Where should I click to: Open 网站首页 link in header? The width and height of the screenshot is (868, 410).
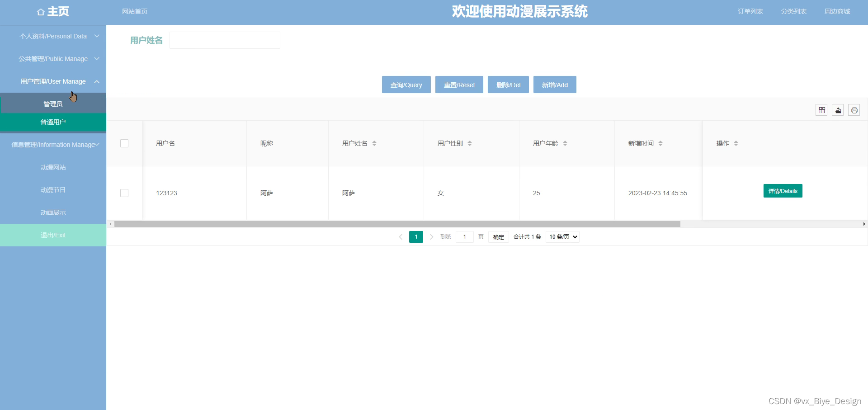point(135,11)
